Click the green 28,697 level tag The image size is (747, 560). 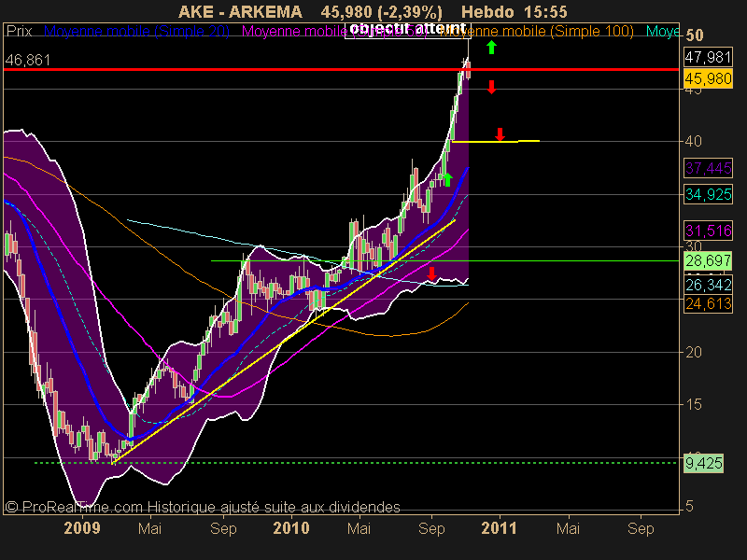tap(708, 261)
